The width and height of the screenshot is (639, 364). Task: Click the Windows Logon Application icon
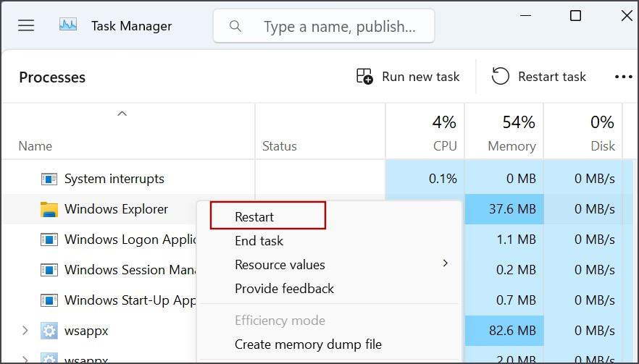[x=49, y=240]
